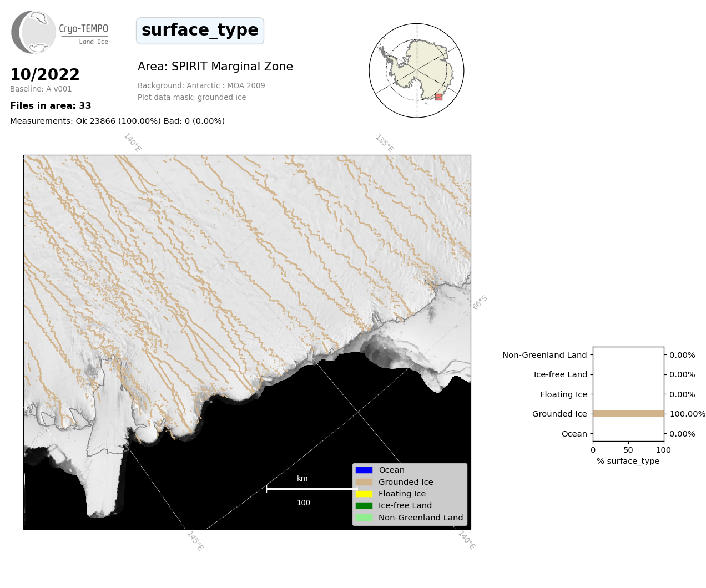706x588 pixels.
Task: Click the Ocean blue legend swatch
Action: [x=364, y=470]
